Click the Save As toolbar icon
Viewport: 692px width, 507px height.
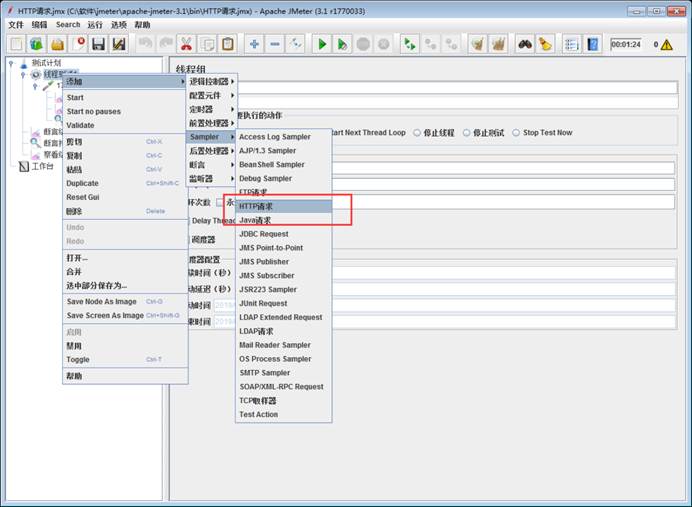click(x=119, y=44)
